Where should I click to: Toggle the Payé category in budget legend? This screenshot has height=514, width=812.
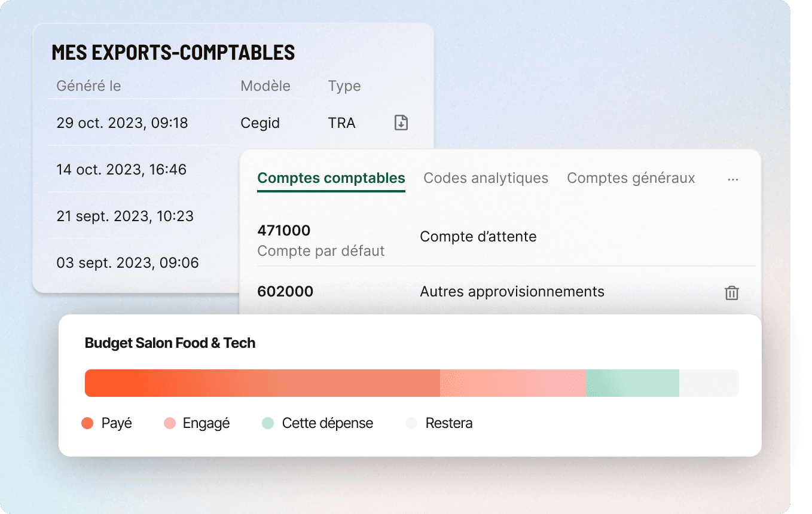pos(106,423)
